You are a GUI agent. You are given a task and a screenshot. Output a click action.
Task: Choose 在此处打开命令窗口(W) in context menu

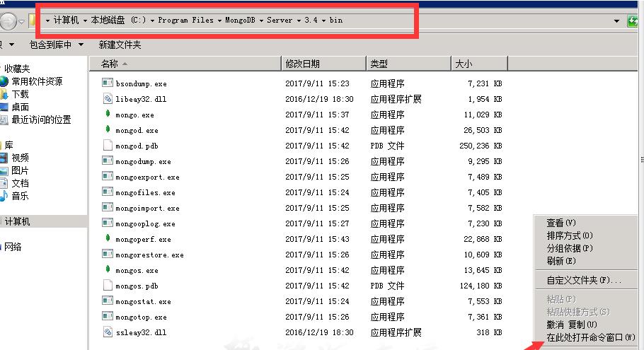[x=591, y=337]
